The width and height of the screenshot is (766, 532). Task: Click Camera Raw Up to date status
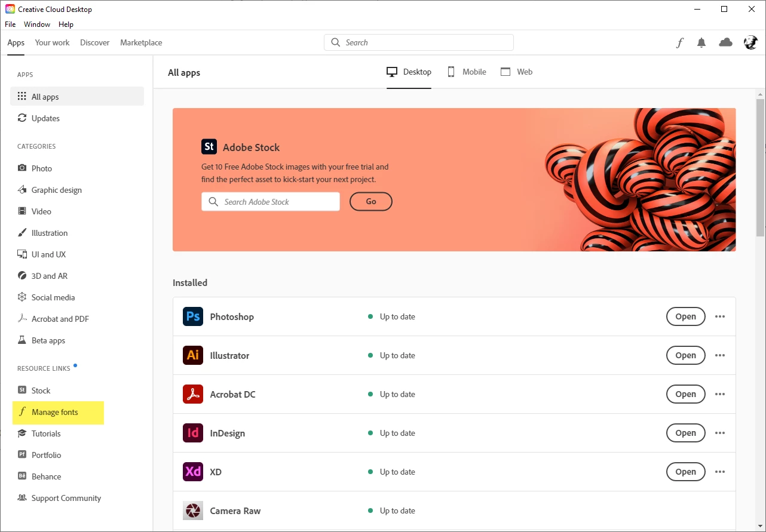392,511
